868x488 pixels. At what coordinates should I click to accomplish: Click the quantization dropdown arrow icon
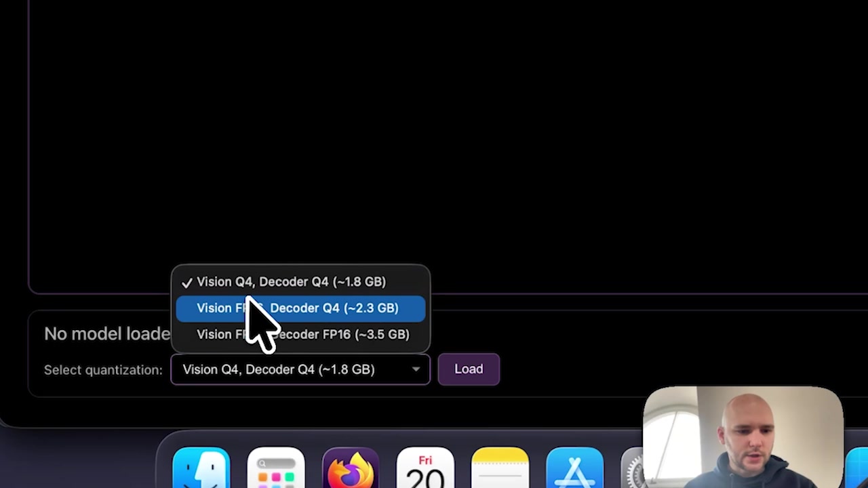416,369
